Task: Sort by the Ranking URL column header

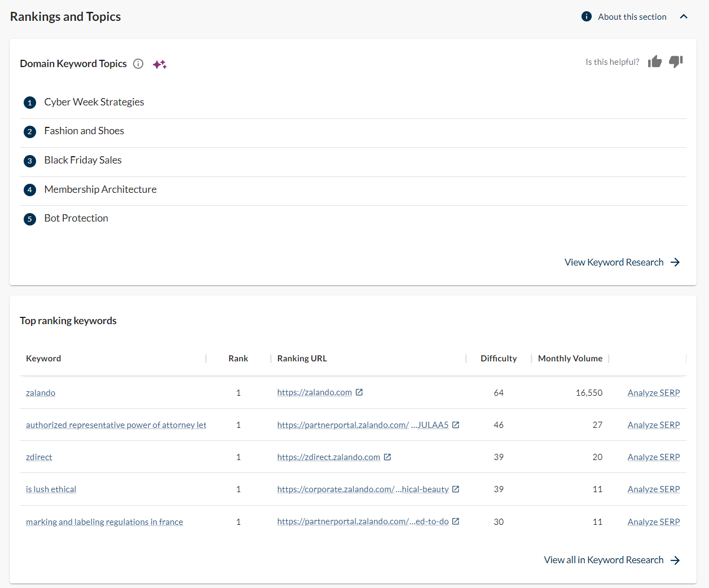Action: tap(302, 359)
